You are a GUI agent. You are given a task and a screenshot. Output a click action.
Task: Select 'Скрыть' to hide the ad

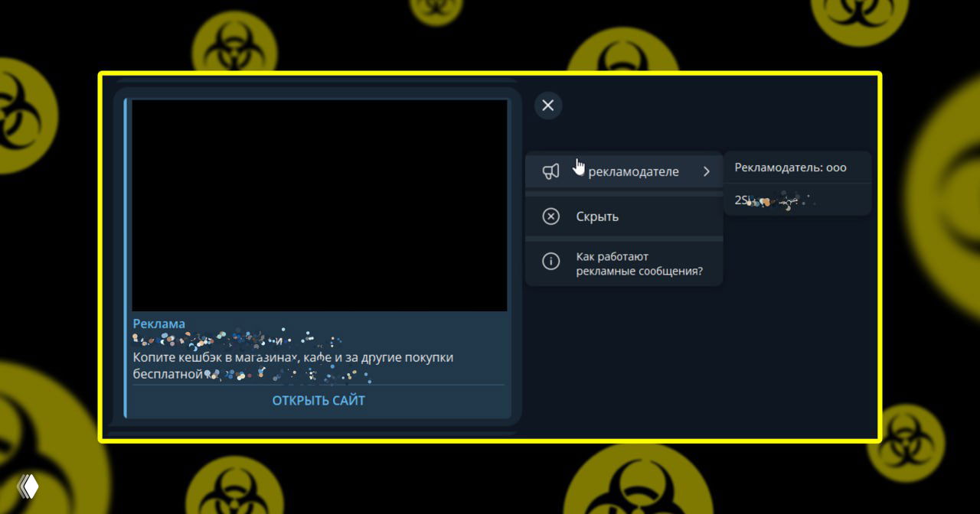pos(597,216)
